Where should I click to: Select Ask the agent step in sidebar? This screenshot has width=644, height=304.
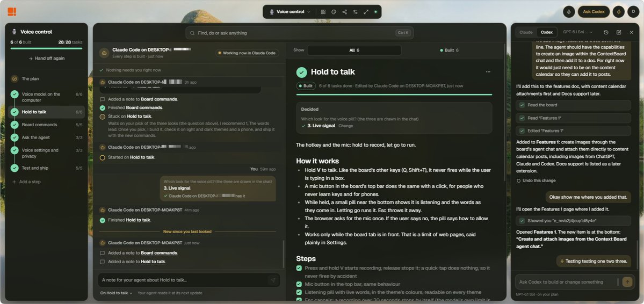coord(47,137)
